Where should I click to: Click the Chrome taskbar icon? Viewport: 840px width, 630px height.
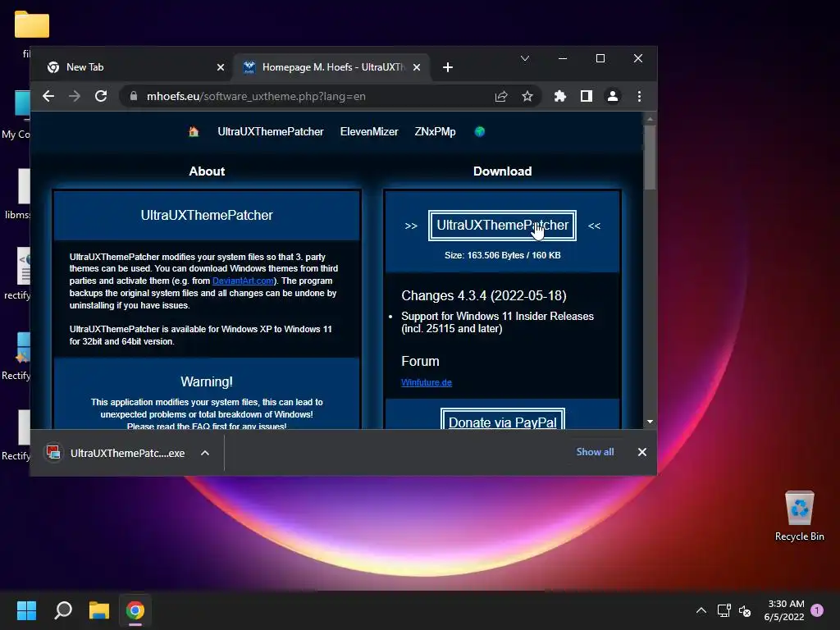click(135, 610)
